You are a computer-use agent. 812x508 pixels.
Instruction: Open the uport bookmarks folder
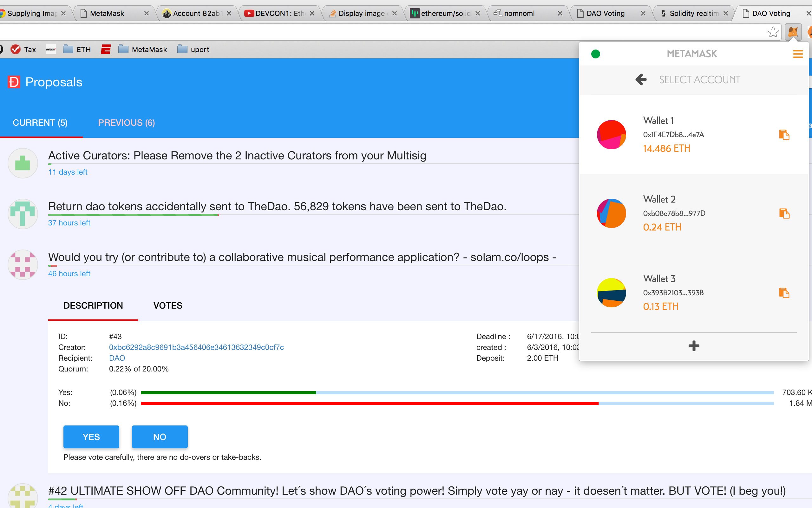tap(193, 50)
